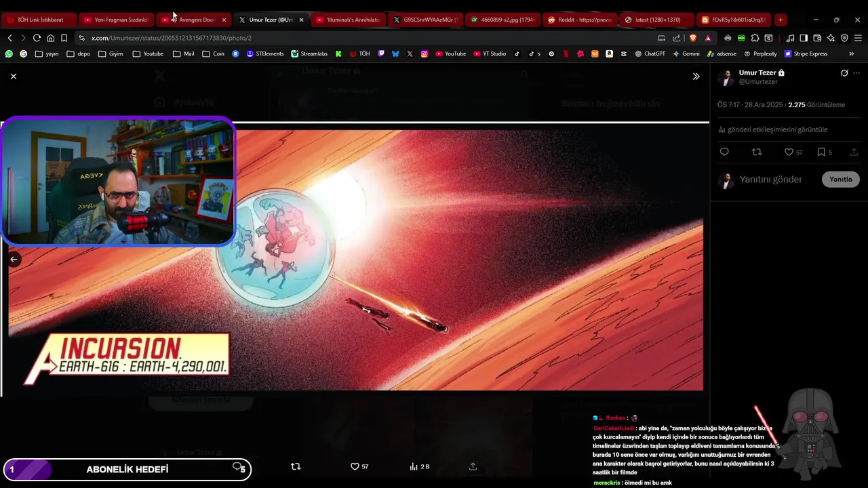Screen dimensions: 868x488
Task: Reload the page
Action: click(x=37, y=38)
